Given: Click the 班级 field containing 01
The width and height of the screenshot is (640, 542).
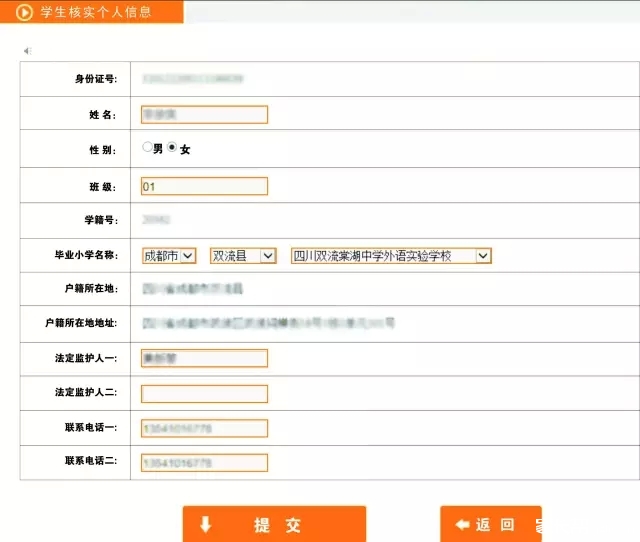Looking at the screenshot, I should (x=205, y=186).
